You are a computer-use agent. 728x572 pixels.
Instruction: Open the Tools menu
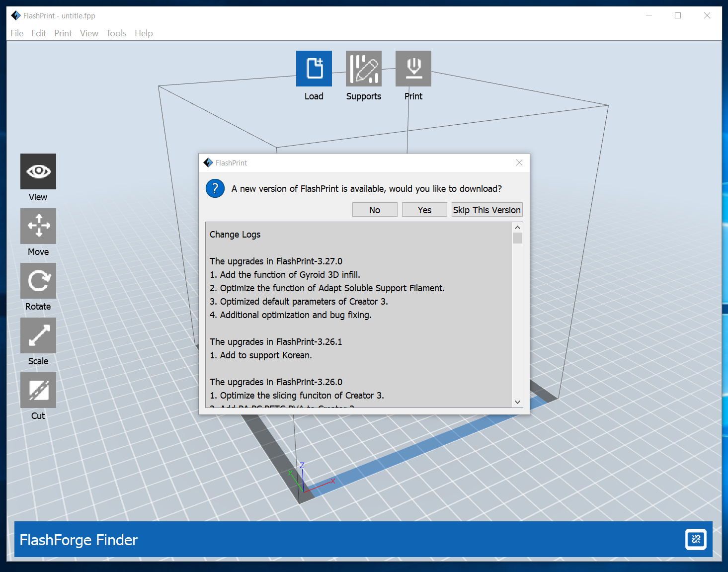coord(116,33)
